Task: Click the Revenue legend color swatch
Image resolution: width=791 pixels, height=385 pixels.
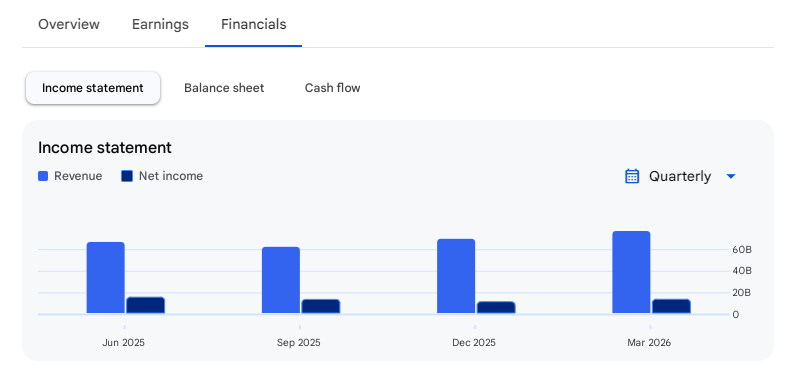Action: click(x=43, y=176)
